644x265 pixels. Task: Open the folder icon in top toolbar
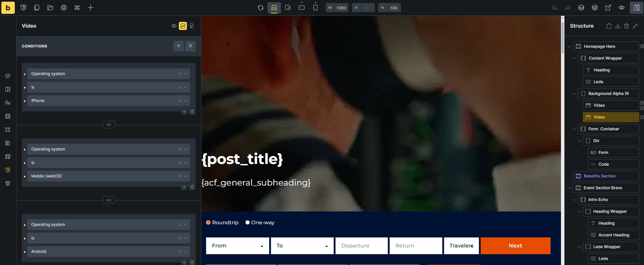[x=50, y=8]
